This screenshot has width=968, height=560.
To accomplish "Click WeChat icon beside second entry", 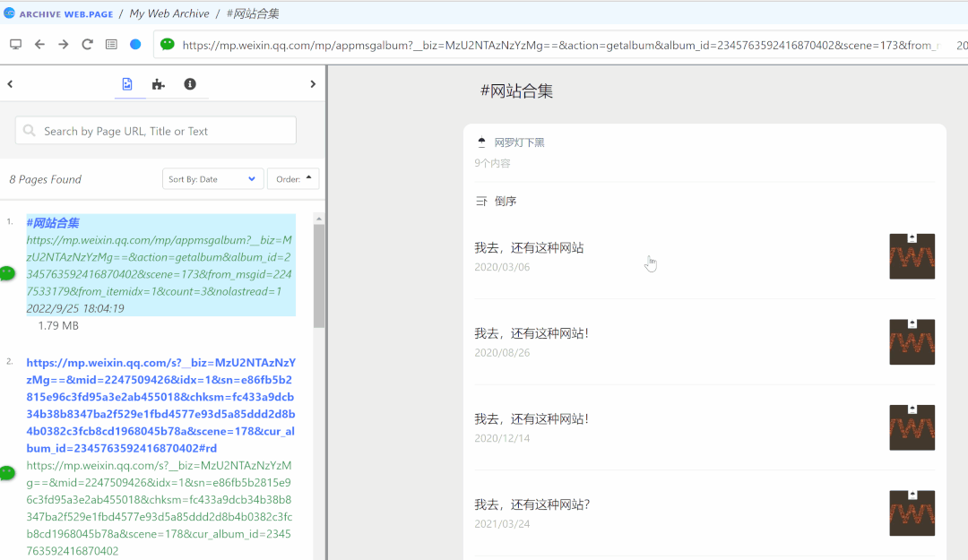I will [7, 473].
